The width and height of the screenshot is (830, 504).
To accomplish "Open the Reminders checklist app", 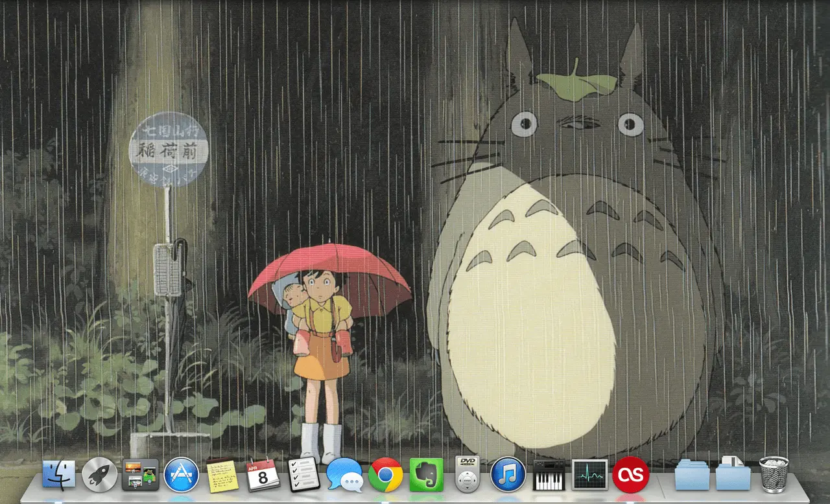I will pyautogui.click(x=303, y=475).
